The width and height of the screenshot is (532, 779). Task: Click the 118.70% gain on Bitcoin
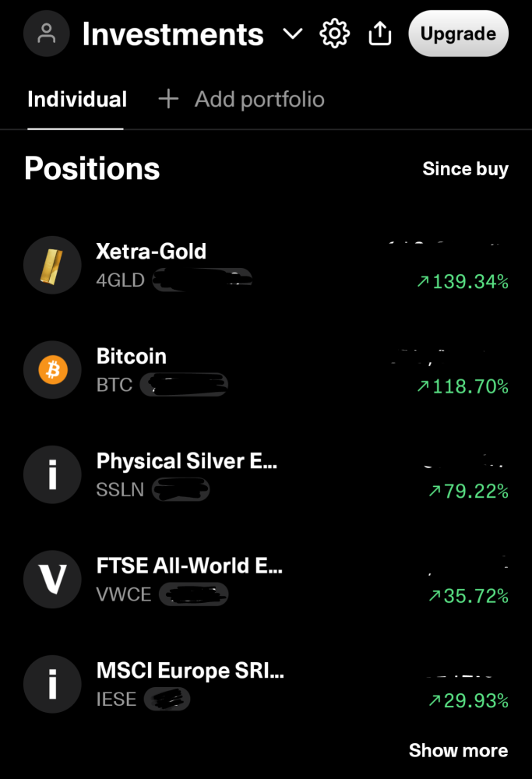(463, 386)
